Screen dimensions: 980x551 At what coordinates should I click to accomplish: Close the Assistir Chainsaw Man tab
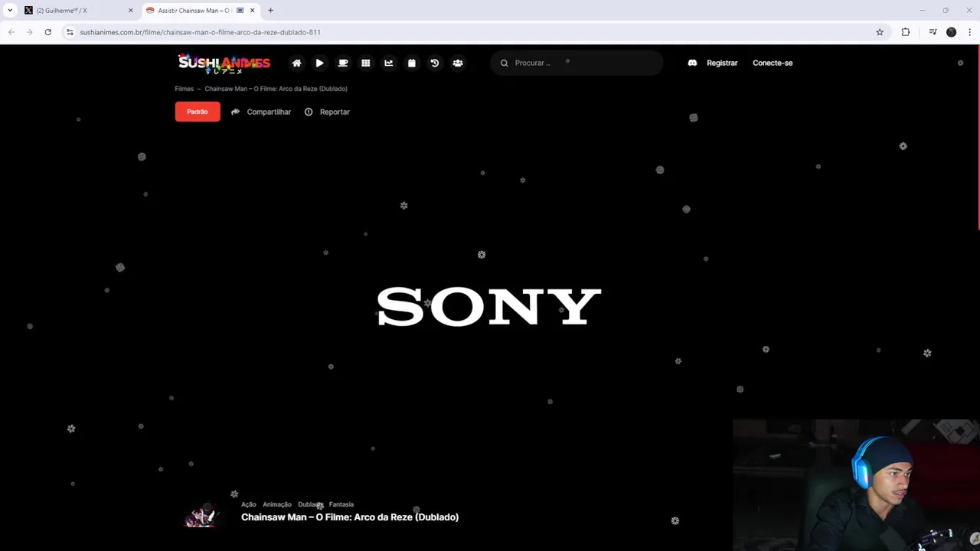point(252,11)
